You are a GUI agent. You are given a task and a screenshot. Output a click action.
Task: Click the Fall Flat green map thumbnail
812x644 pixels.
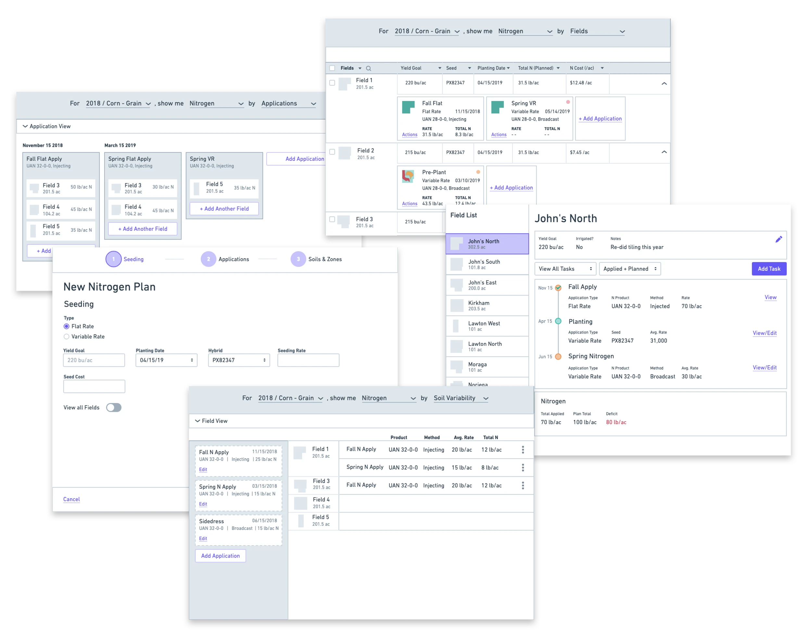[x=408, y=107]
